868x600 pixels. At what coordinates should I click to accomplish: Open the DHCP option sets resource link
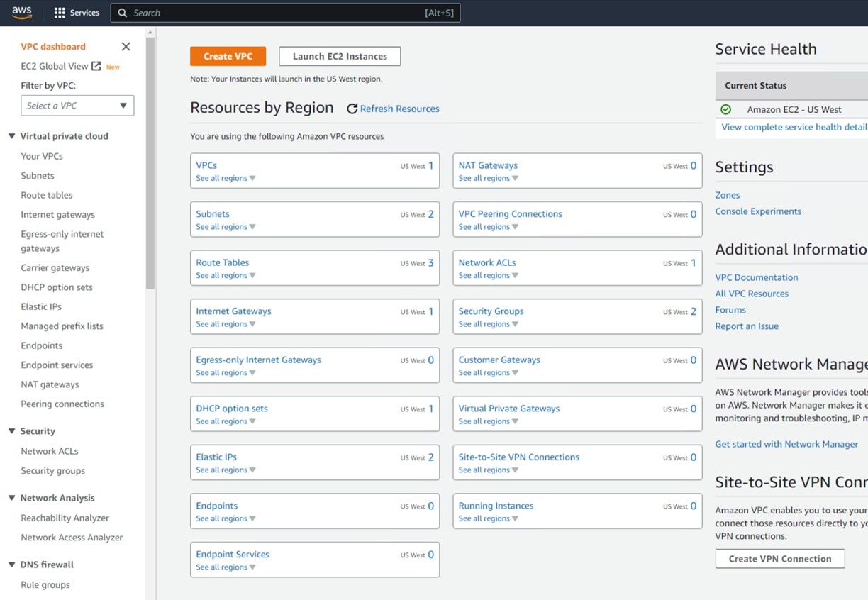tap(232, 409)
